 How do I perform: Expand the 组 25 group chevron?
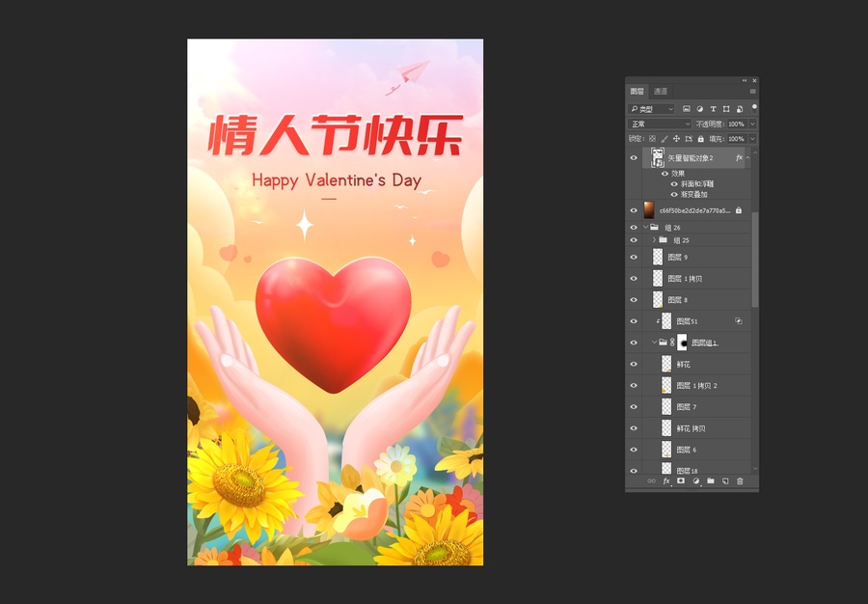654,239
